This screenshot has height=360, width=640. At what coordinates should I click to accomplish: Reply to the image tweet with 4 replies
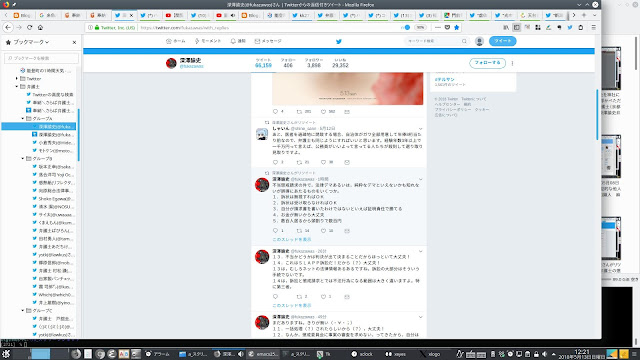[x=276, y=111]
